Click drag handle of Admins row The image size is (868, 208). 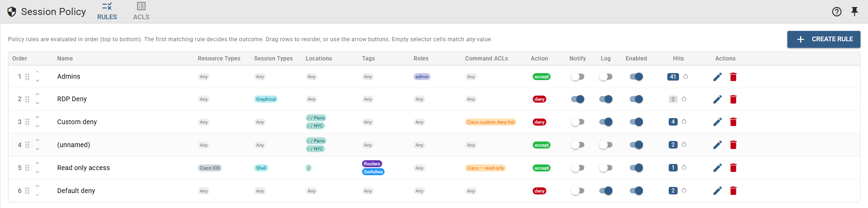click(x=27, y=76)
